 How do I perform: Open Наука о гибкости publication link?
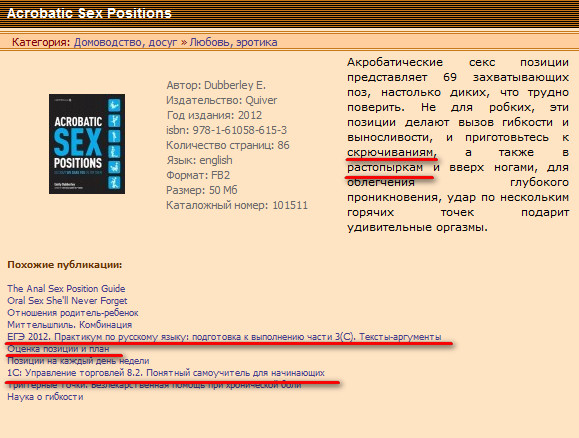45,397
